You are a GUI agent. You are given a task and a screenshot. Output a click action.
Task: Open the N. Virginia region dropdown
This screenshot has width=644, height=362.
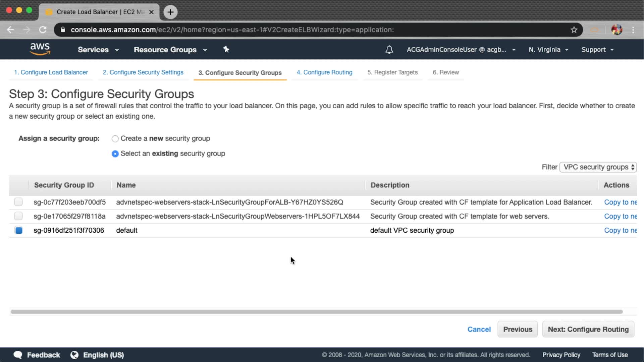tap(548, 50)
